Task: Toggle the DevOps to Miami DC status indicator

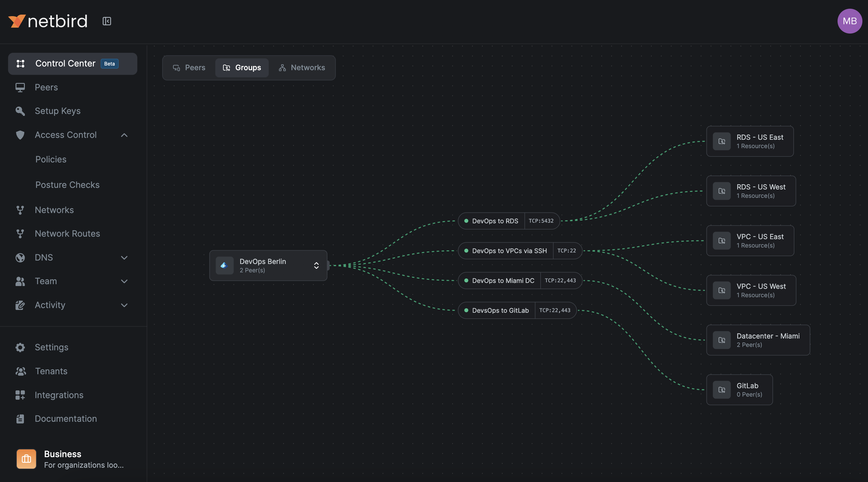Action: (466, 280)
